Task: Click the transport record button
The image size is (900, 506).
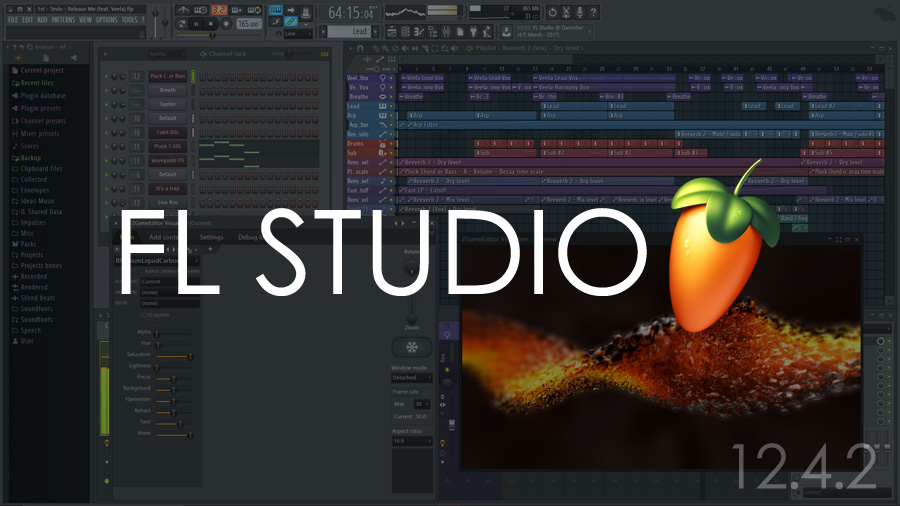Action: point(226,24)
